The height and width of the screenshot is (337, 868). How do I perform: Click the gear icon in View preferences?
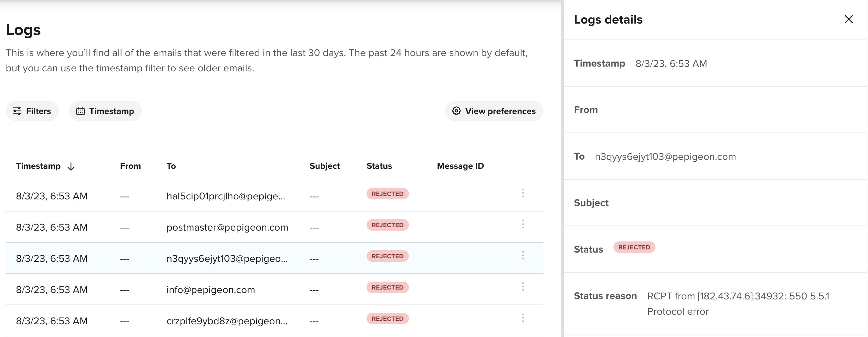coord(456,111)
